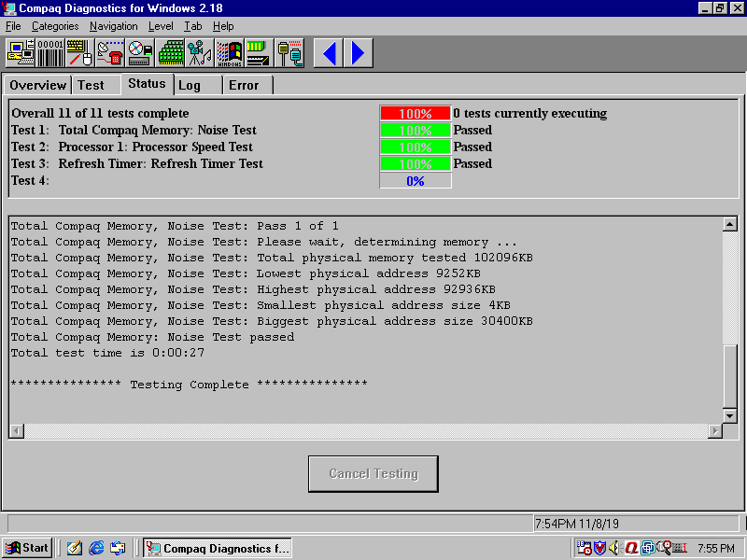
Task: Open the Storage CD and drive icon
Action: pyautogui.click(x=140, y=53)
